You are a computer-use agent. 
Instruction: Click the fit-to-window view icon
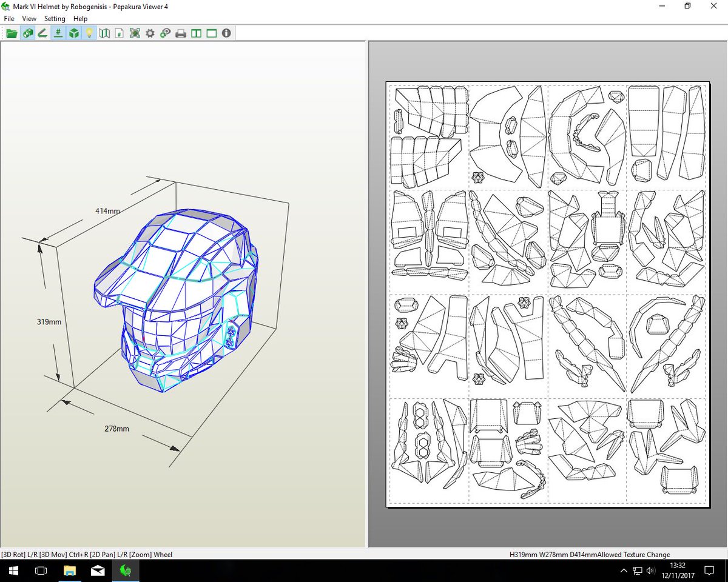(x=135, y=33)
